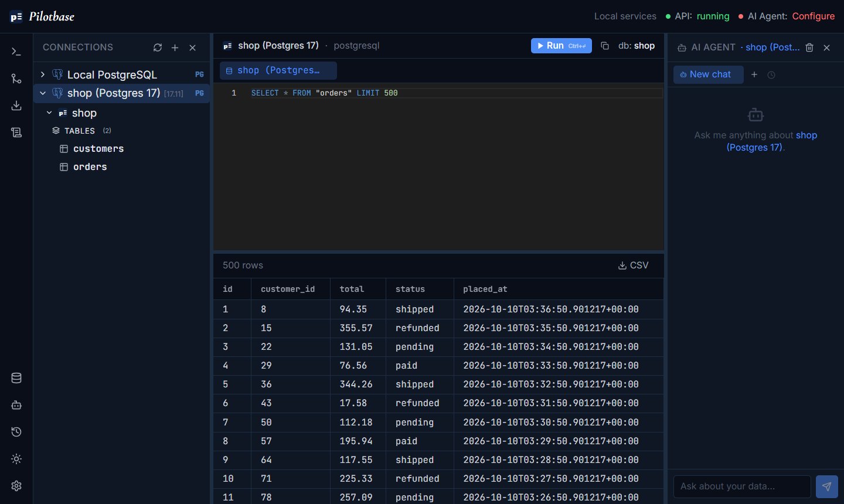Image resolution: width=844 pixels, height=504 pixels.
Task: Click the PG badge on shop (Postgres 17)
Action: point(199,93)
